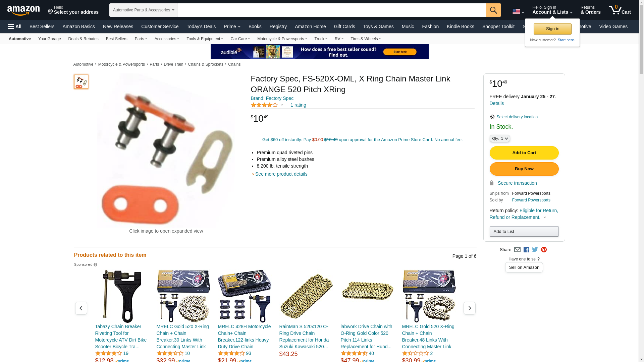
Task: Click Add to Cart button
Action: point(524,153)
